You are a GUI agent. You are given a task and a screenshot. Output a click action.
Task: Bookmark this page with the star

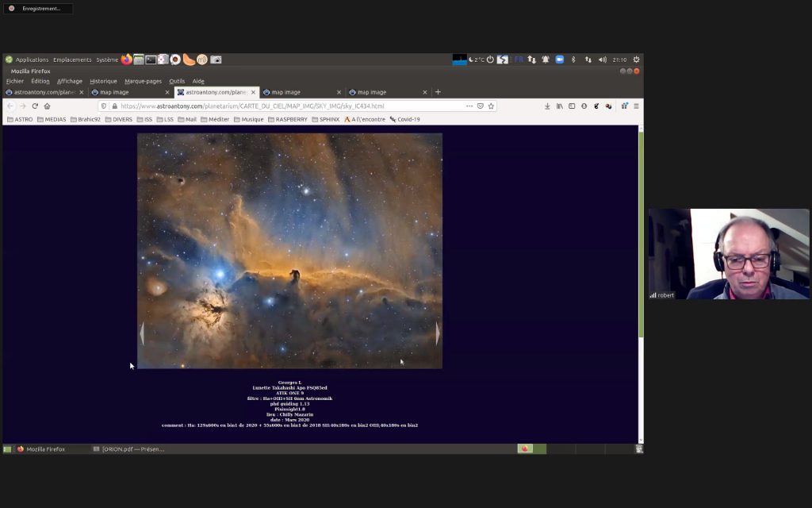(491, 106)
